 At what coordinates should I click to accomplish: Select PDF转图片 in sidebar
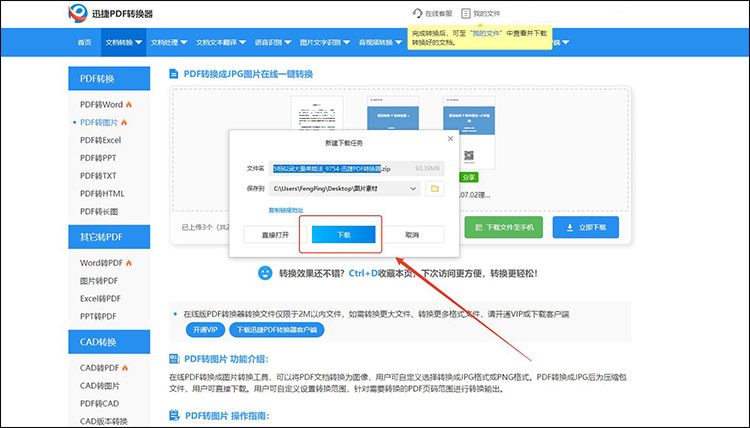(99, 122)
